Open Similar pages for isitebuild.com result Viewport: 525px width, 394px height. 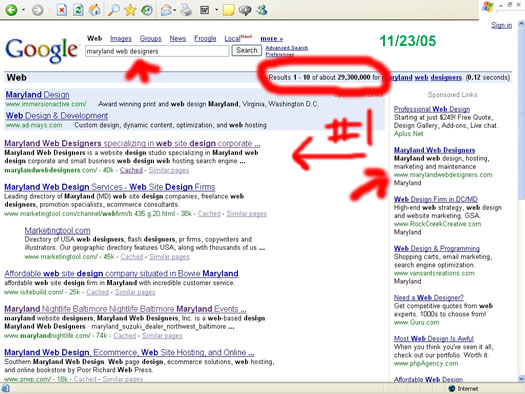[x=135, y=292]
